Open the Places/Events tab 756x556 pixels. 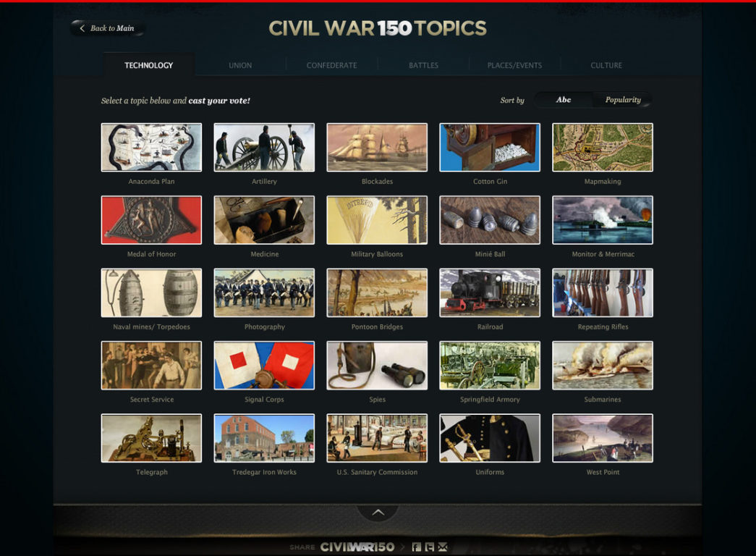click(514, 65)
